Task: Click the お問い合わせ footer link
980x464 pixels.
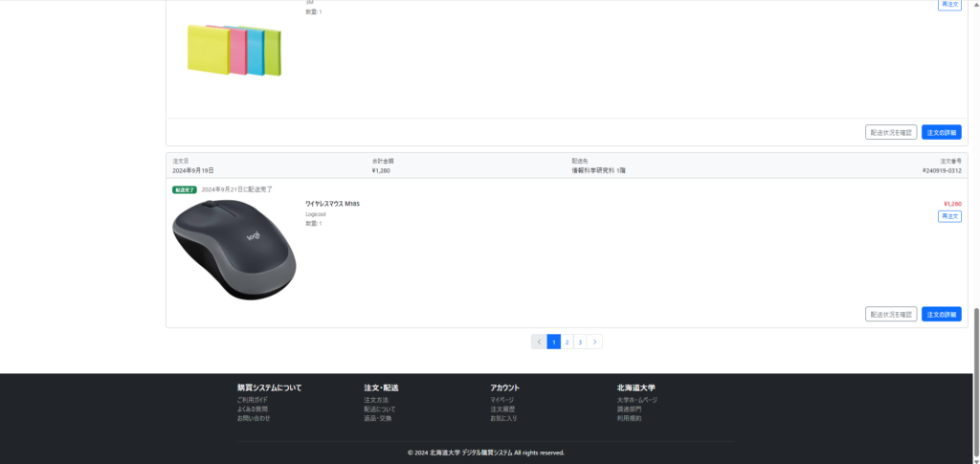Action: pyautogui.click(x=254, y=418)
